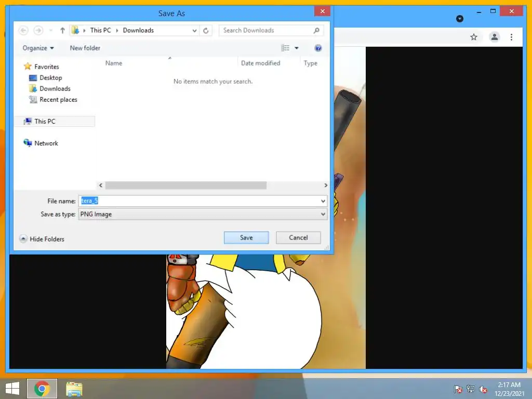Click the muted volume tray icon
Image resolution: width=532 pixels, height=399 pixels.
click(483, 389)
